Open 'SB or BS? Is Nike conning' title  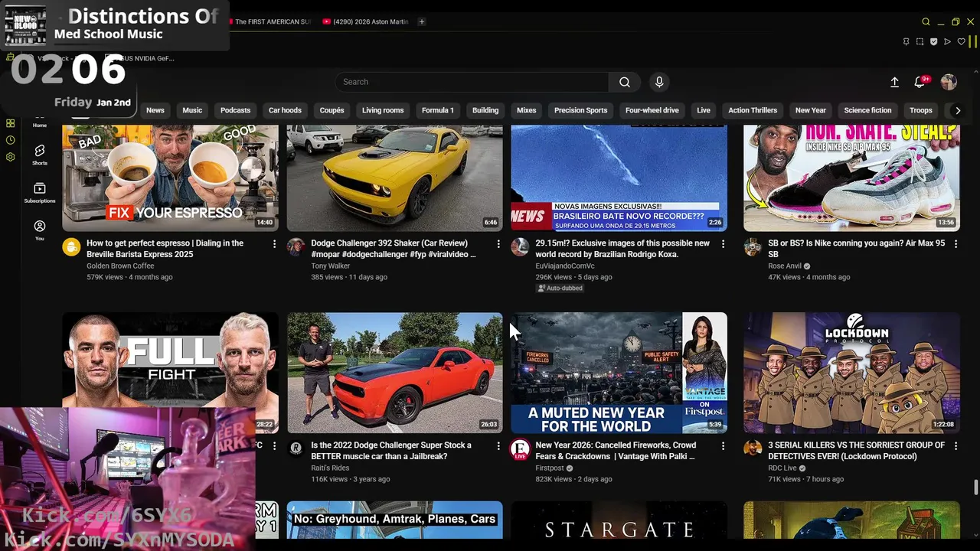pyautogui.click(x=857, y=249)
